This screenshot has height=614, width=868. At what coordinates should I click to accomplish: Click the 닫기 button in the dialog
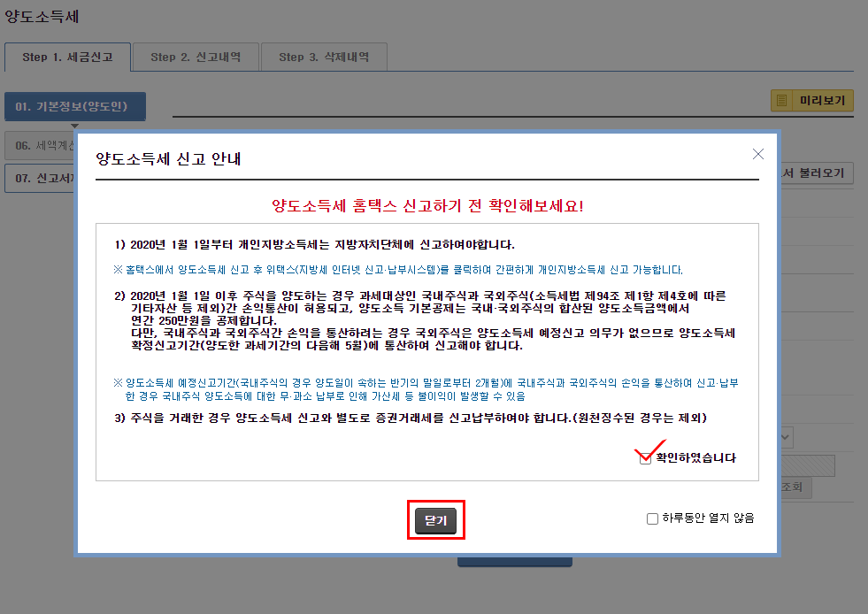pos(435,520)
